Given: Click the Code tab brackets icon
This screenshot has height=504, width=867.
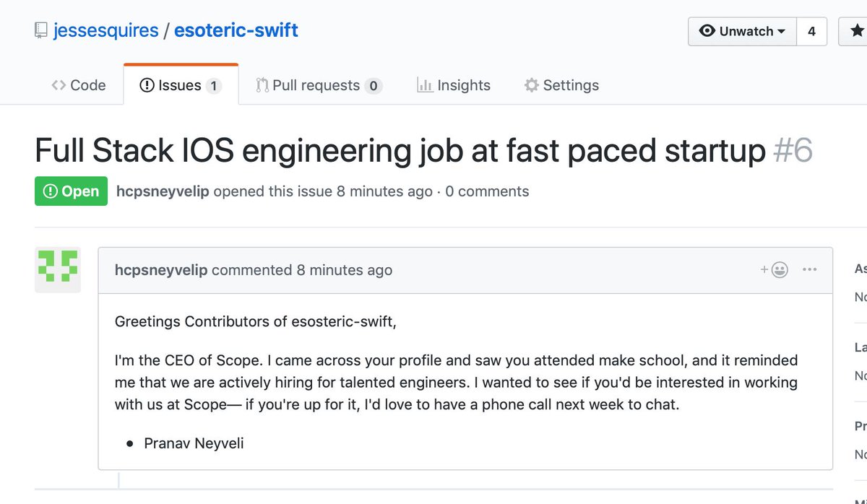Looking at the screenshot, I should (x=59, y=85).
